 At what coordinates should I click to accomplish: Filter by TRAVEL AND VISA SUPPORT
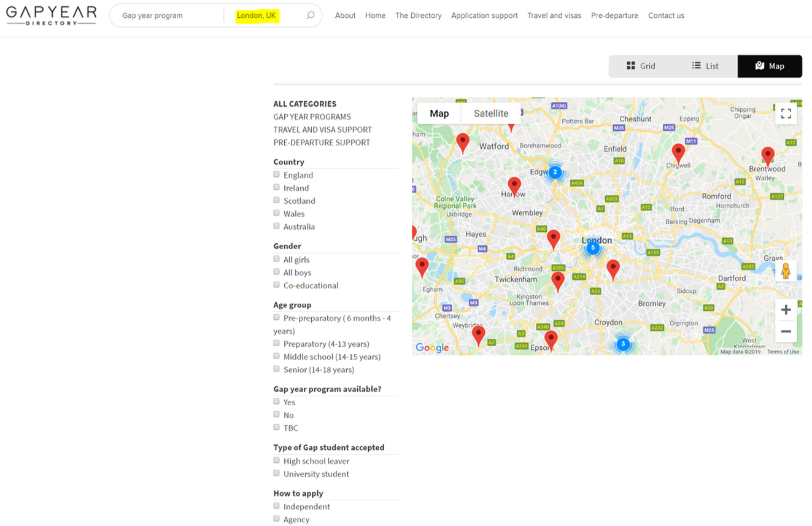click(x=322, y=130)
